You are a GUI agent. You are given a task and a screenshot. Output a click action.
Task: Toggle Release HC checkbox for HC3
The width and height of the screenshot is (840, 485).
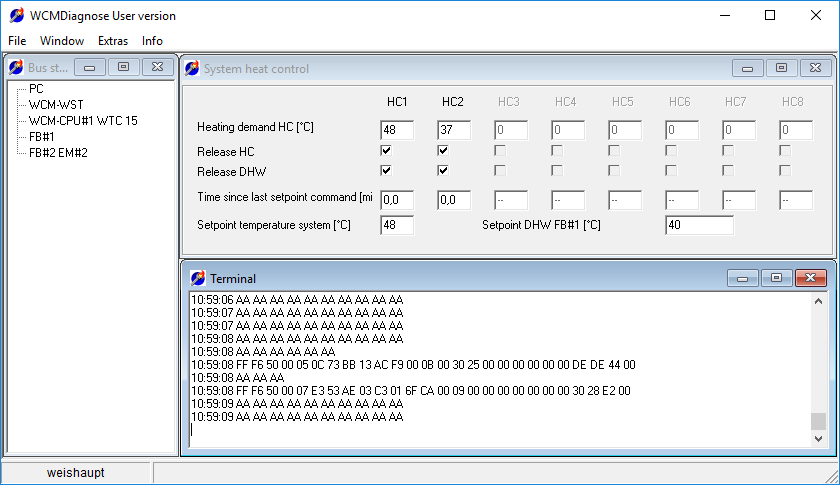pyautogui.click(x=500, y=151)
